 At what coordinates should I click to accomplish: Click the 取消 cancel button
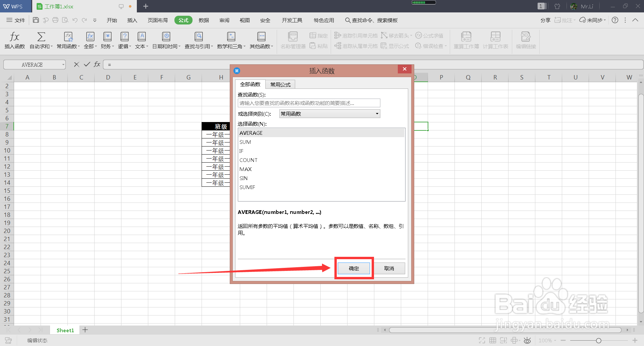pos(389,268)
